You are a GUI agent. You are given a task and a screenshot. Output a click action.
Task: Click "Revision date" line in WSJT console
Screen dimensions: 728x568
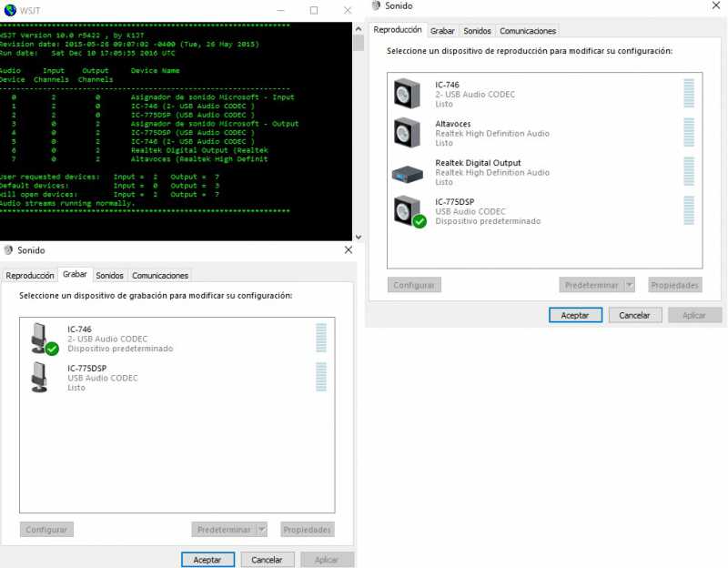(129, 44)
